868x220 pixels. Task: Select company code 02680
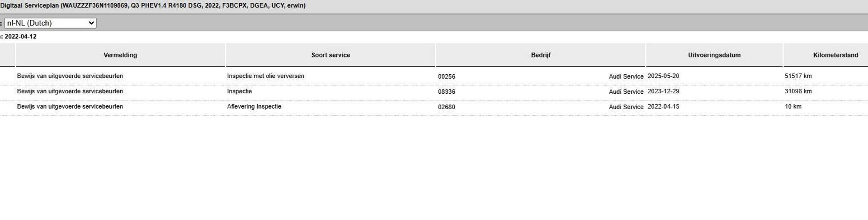[447, 107]
